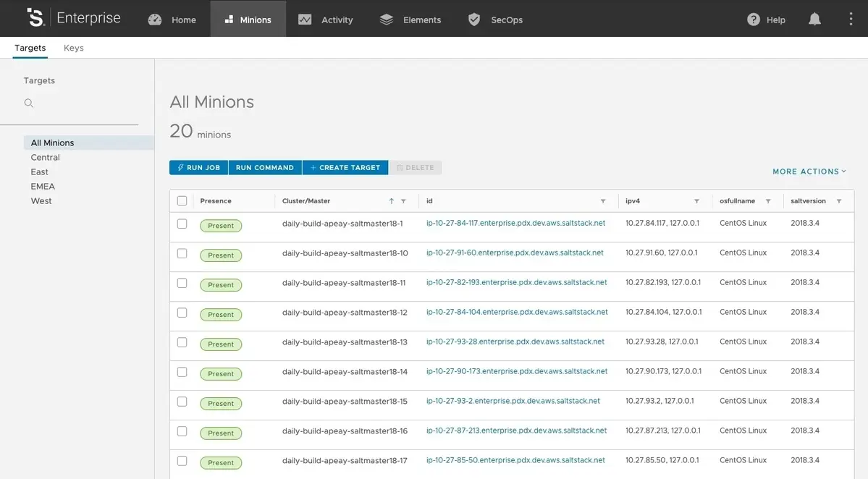Open notifications via the bell icon
The height and width of the screenshot is (479, 868).
pyautogui.click(x=814, y=20)
